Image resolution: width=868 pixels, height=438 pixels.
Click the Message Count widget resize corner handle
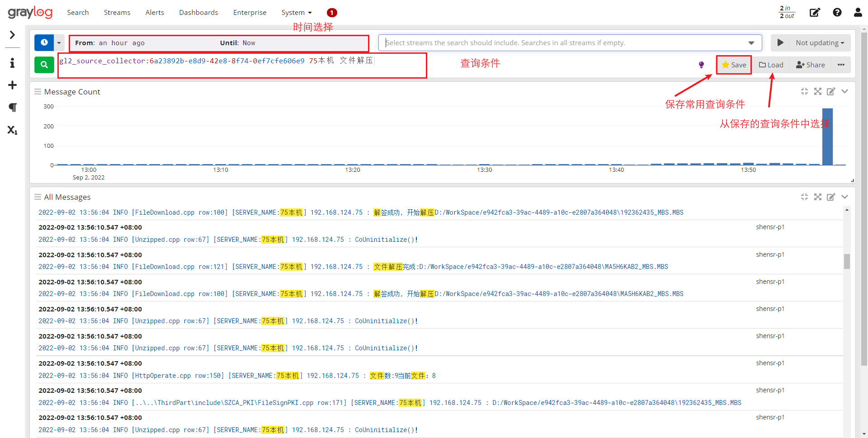pyautogui.click(x=852, y=180)
